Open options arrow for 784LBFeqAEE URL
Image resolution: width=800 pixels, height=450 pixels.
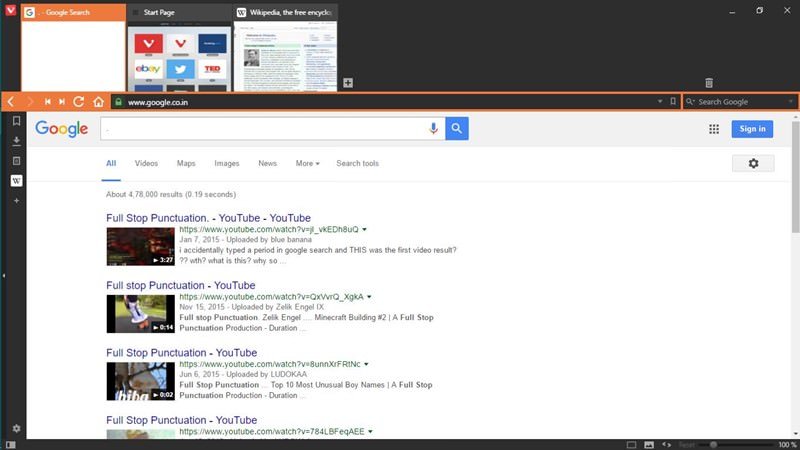point(370,432)
